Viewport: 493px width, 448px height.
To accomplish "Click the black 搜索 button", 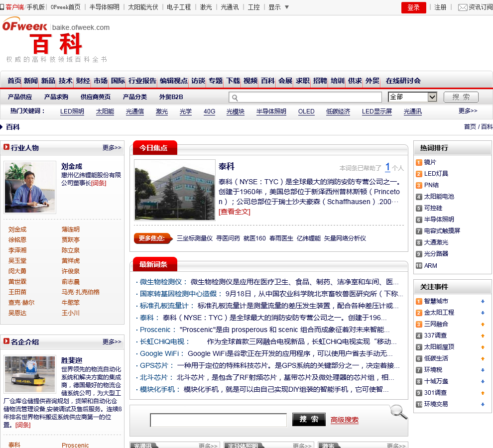I will point(309,420).
